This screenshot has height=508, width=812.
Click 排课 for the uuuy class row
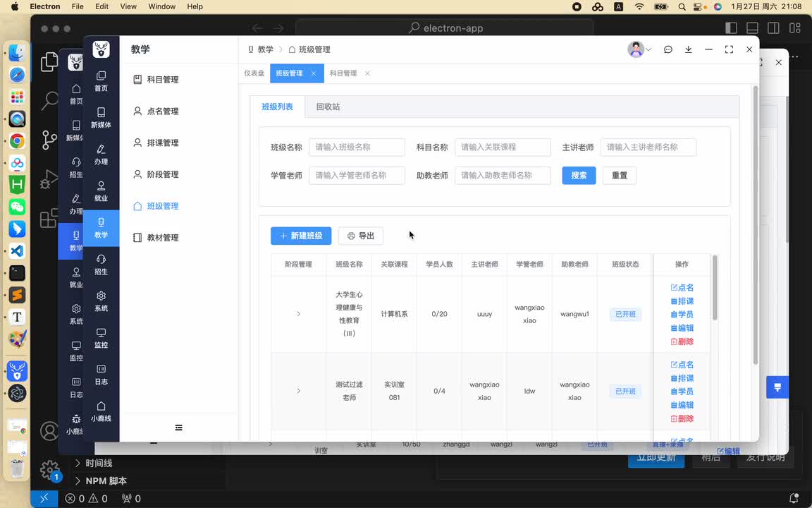coord(682,301)
